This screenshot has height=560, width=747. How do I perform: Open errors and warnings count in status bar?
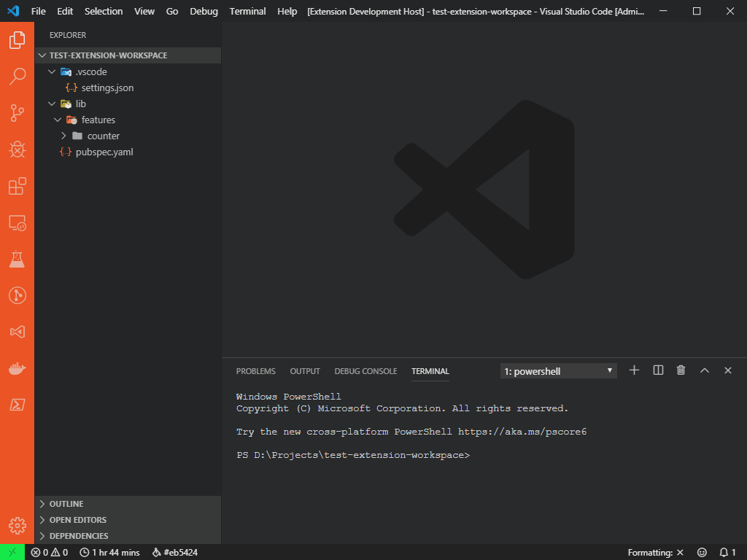pos(50,553)
